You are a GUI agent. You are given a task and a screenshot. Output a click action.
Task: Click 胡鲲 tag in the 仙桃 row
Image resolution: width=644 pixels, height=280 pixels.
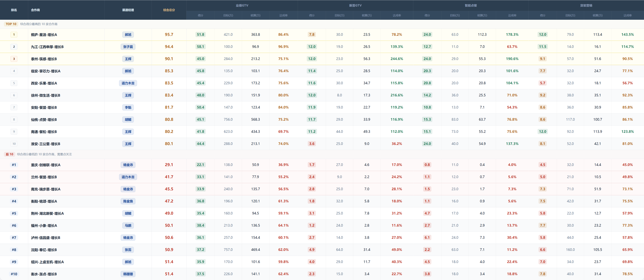pyautogui.click(x=128, y=119)
